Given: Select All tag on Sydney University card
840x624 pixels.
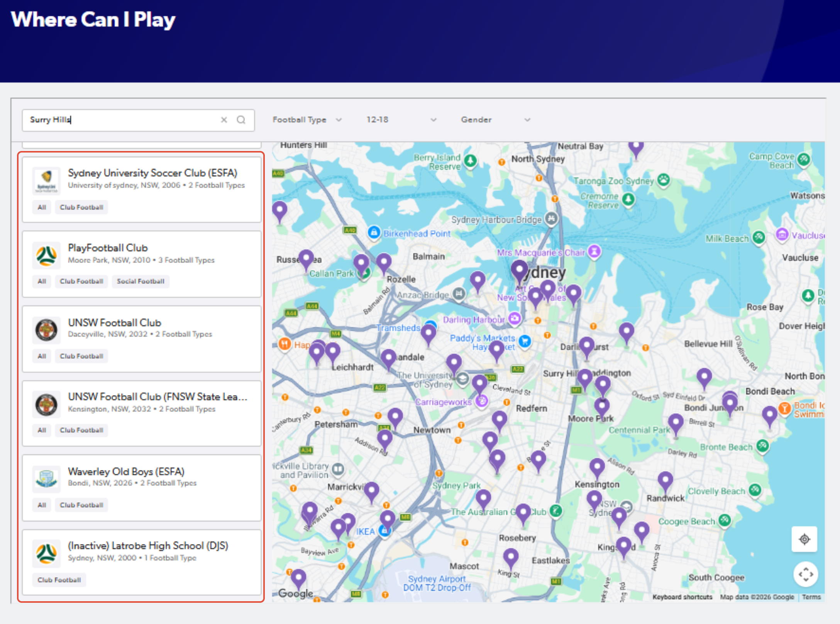Looking at the screenshot, I should click(42, 207).
